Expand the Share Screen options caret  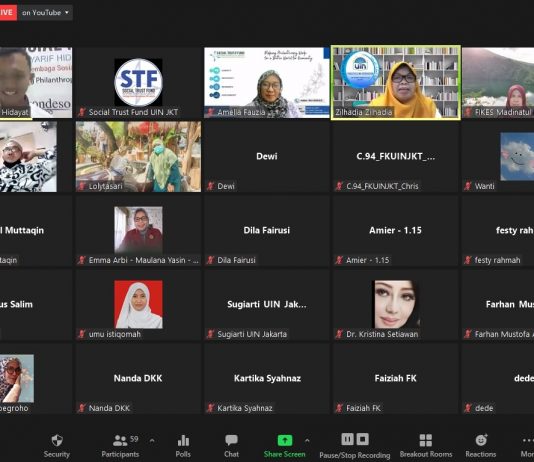[307, 441]
